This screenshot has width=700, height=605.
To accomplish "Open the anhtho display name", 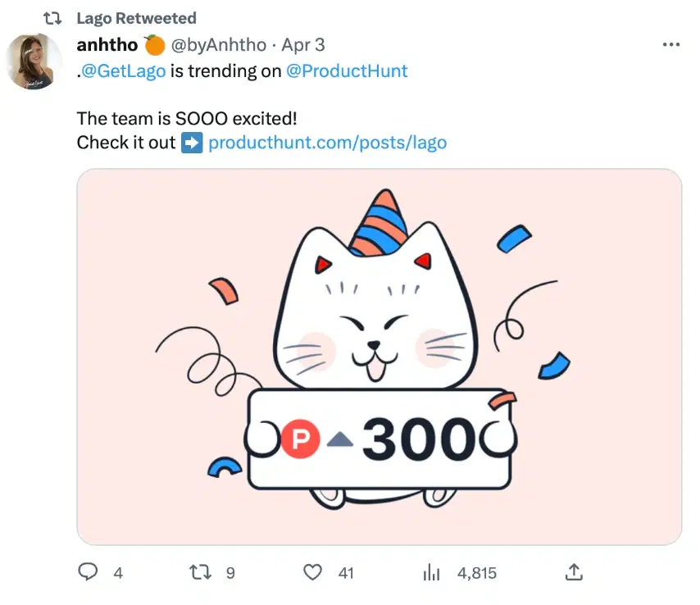I will (107, 45).
